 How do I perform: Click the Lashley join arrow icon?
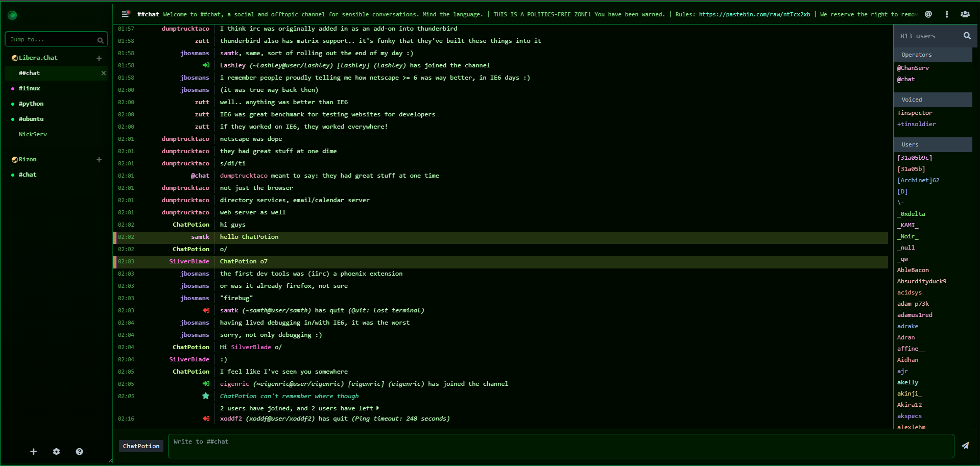pyautogui.click(x=206, y=65)
